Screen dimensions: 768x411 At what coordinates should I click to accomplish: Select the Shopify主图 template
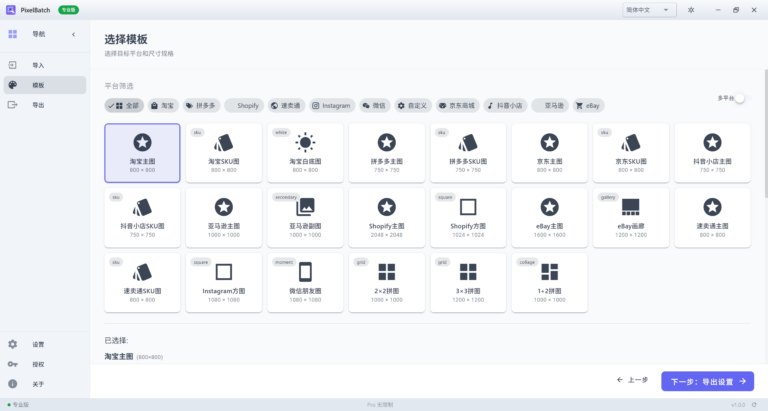point(386,218)
